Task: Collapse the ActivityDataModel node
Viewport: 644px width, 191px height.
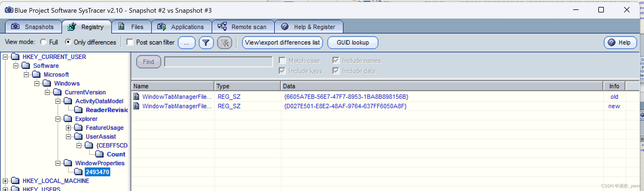Action: coord(58,101)
